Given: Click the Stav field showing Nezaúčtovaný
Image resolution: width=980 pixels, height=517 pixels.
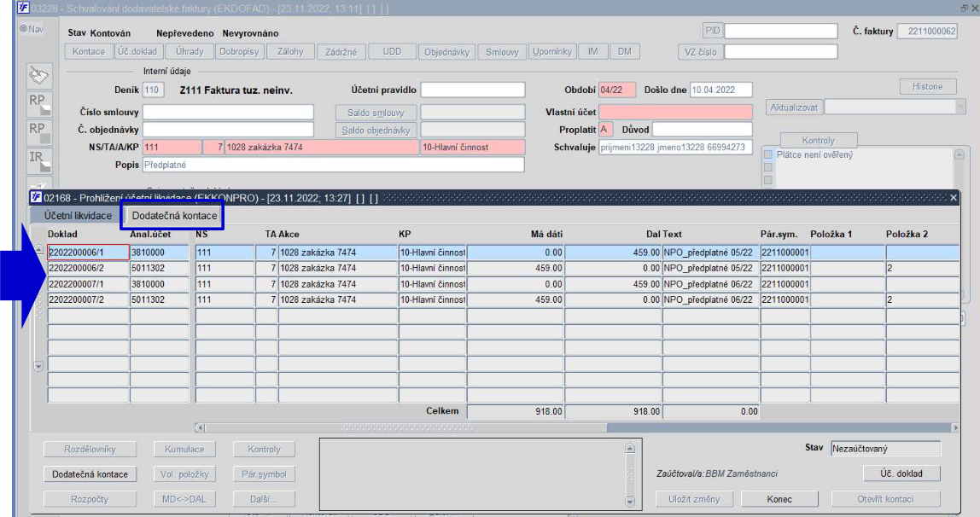Looking at the screenshot, I should [x=885, y=448].
